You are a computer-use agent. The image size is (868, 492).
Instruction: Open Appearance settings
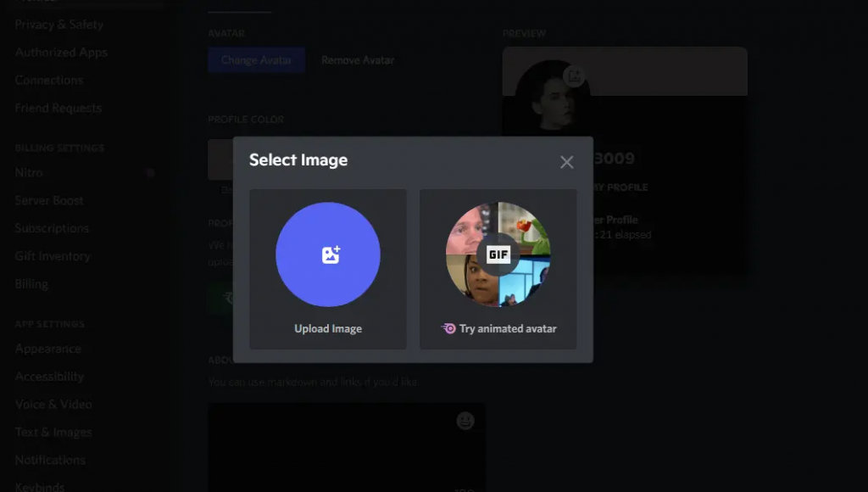47,349
